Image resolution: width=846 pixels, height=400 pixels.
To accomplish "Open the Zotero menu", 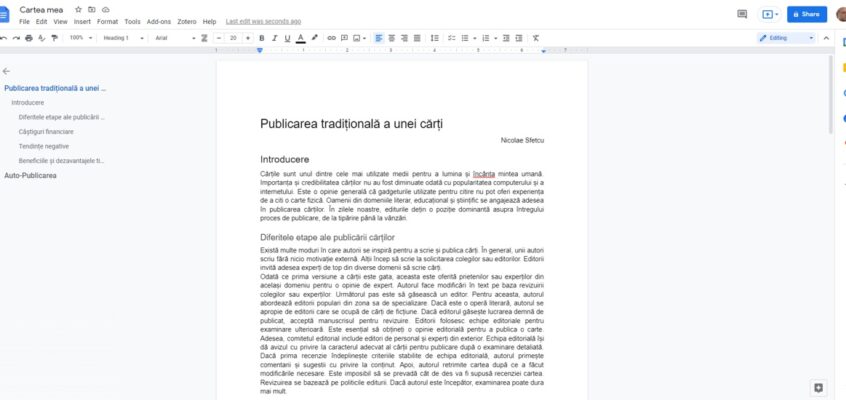I will 187,22.
